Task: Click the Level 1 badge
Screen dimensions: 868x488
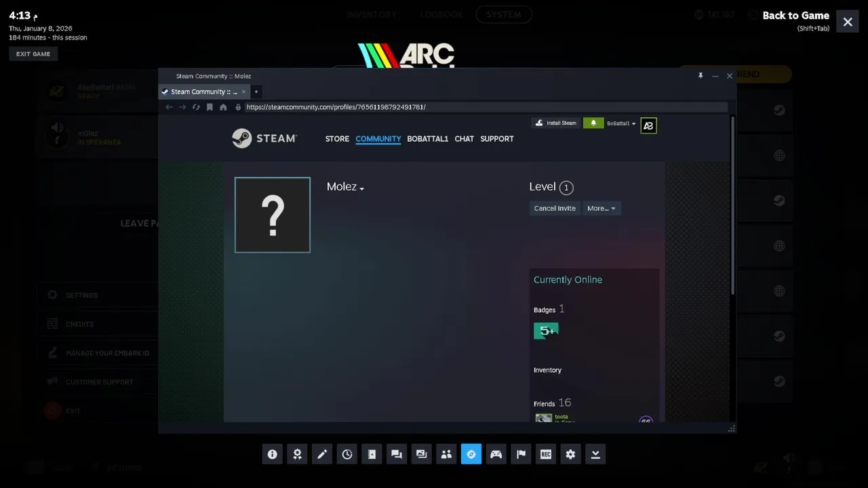Action: click(x=566, y=188)
